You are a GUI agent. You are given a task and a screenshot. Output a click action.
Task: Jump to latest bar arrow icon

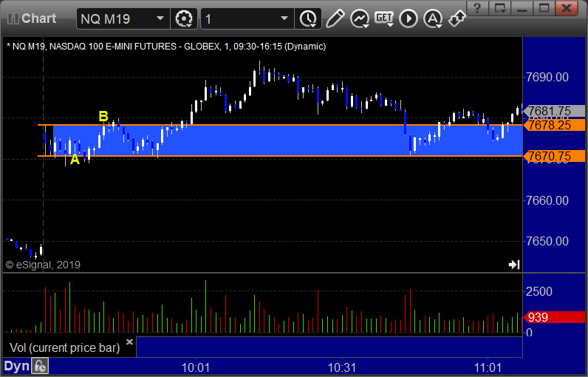tap(514, 265)
